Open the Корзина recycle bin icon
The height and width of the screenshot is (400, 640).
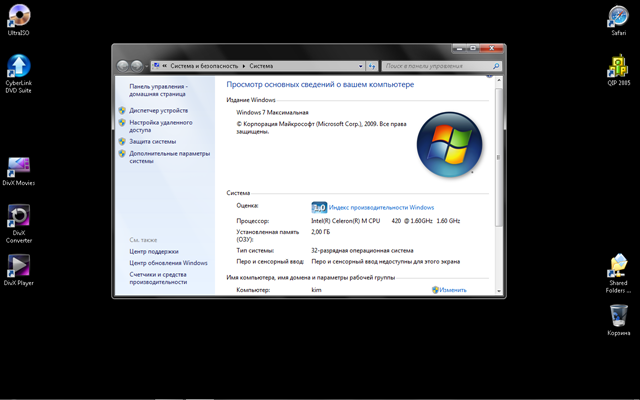pyautogui.click(x=619, y=320)
